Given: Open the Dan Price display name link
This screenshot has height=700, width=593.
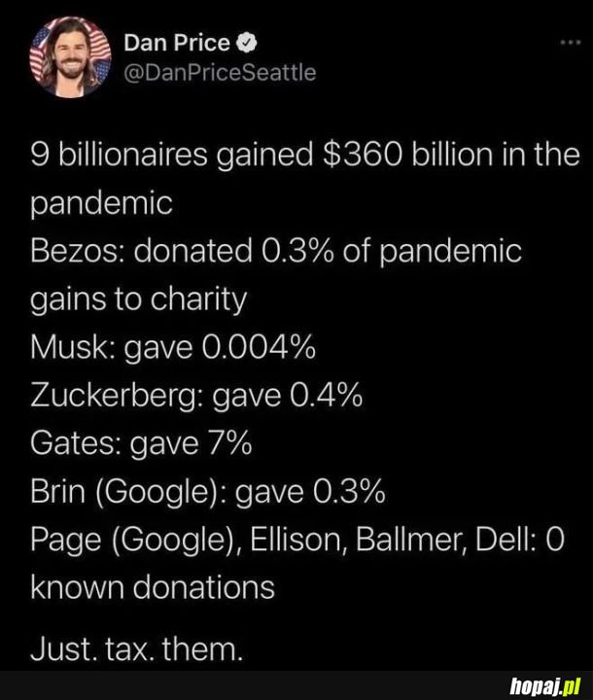Looking at the screenshot, I should (x=178, y=43).
